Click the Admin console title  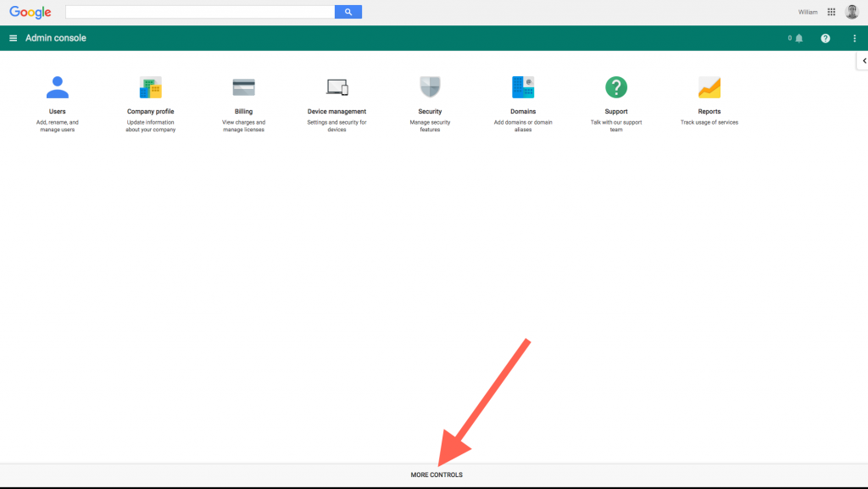[56, 38]
